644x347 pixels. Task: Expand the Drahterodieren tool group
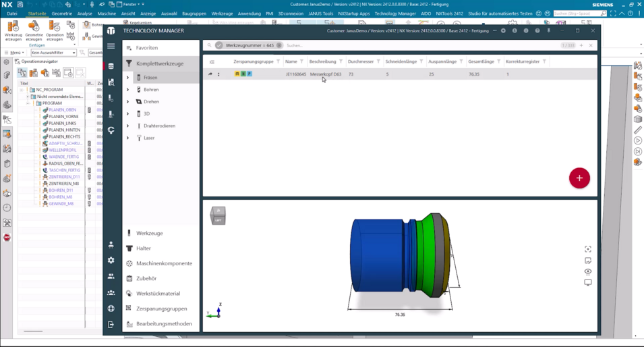click(x=127, y=126)
